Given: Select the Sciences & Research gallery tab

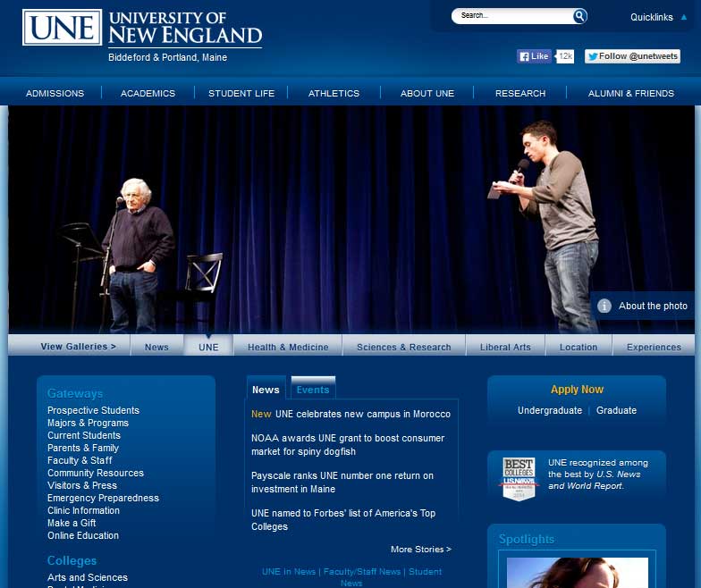Looking at the screenshot, I should 404,347.
